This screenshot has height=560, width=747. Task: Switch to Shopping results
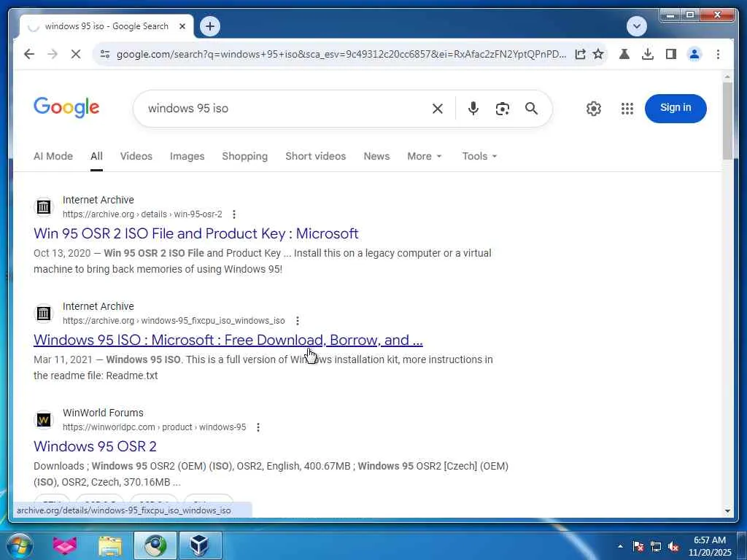point(245,156)
